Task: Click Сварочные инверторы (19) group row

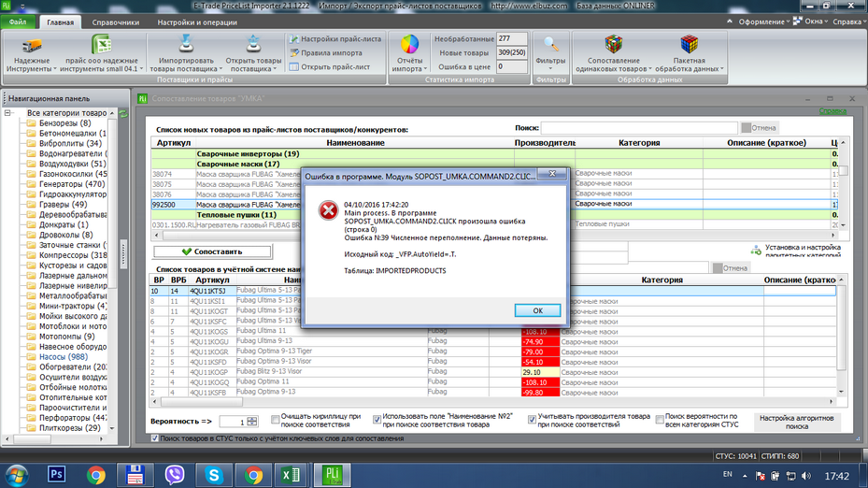Action: click(x=494, y=154)
